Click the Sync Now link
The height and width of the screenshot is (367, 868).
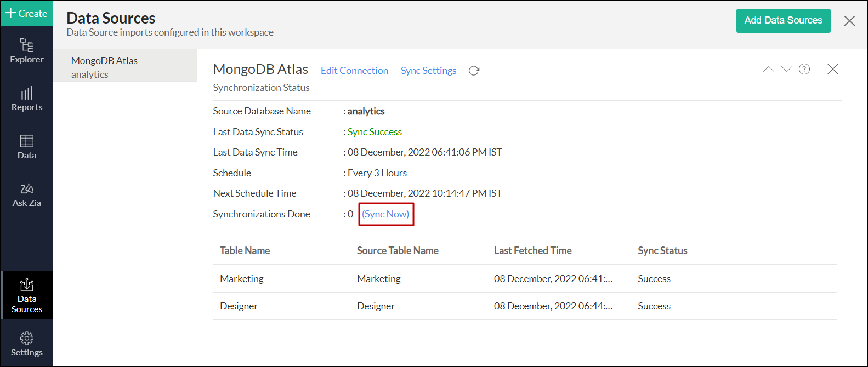(385, 214)
